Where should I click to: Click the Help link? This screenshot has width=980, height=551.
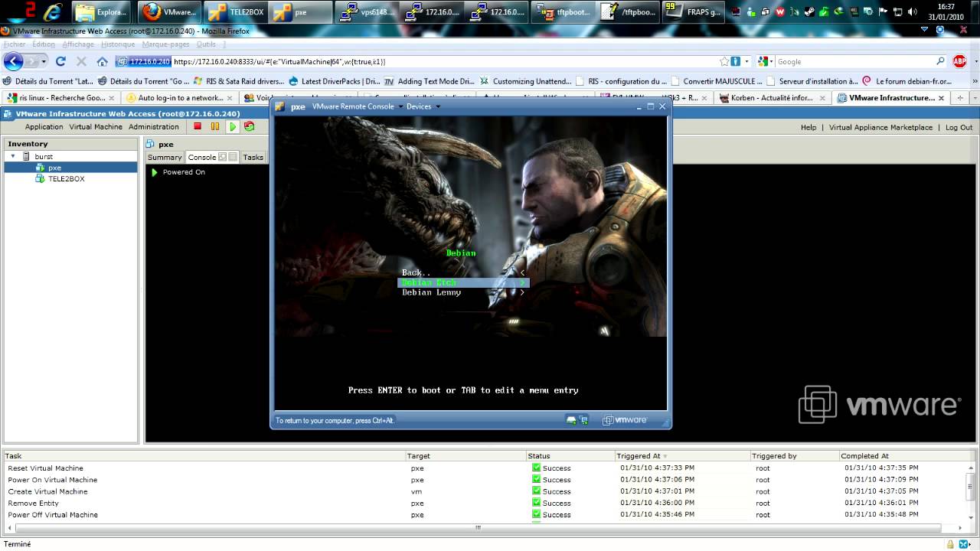pyautogui.click(x=808, y=127)
